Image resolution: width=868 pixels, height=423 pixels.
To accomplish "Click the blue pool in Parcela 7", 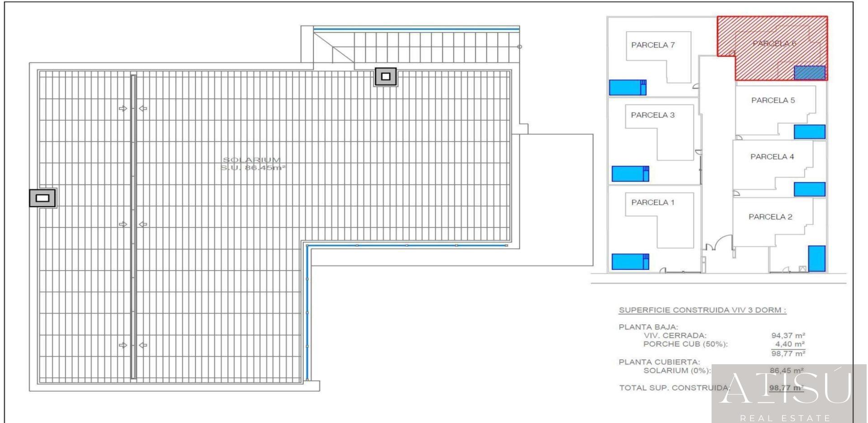I will coord(627,88).
